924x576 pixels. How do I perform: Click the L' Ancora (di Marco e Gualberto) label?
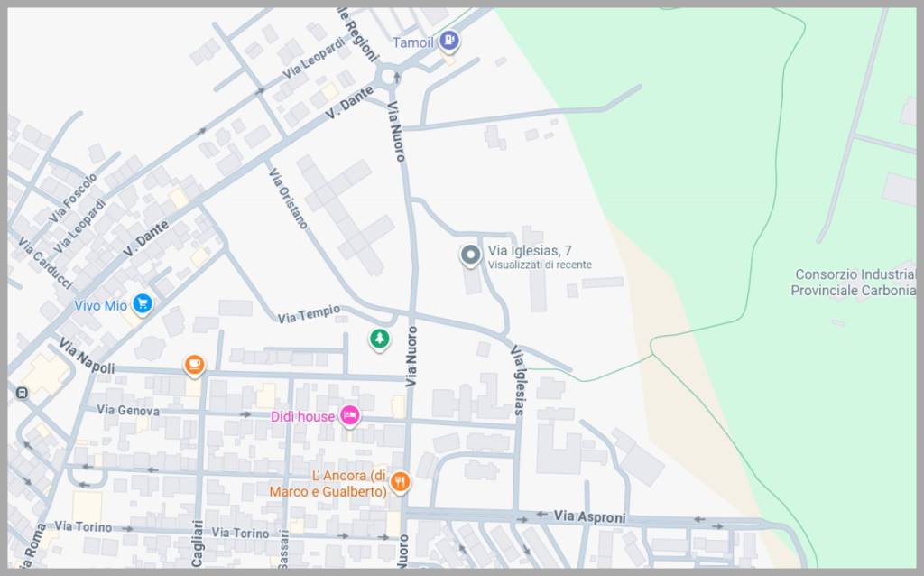(328, 483)
